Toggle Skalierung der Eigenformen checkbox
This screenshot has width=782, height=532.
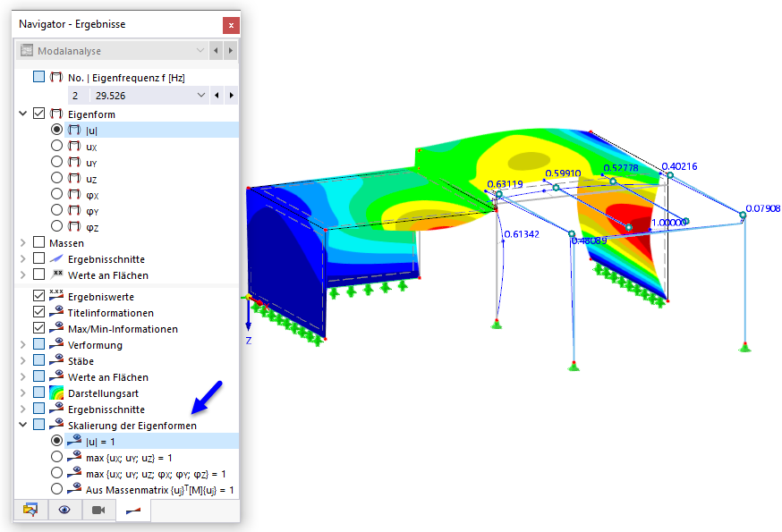pyautogui.click(x=38, y=425)
